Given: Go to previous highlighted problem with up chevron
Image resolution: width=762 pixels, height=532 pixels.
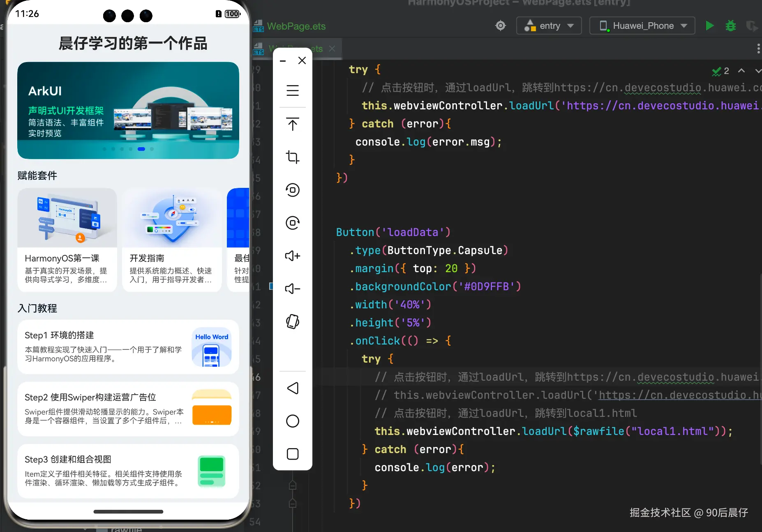Looking at the screenshot, I should [x=741, y=71].
